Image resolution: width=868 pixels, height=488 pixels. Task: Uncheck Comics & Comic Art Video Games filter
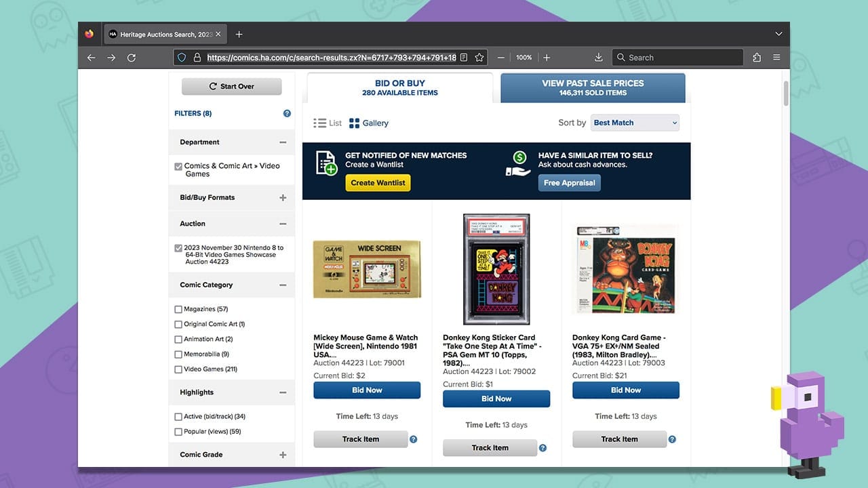(178, 166)
